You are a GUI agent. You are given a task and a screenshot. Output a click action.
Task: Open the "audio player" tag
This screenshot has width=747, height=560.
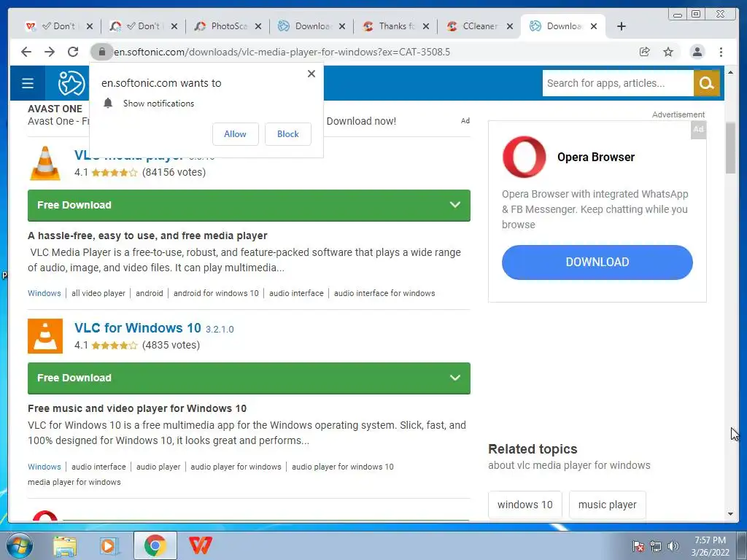(158, 467)
